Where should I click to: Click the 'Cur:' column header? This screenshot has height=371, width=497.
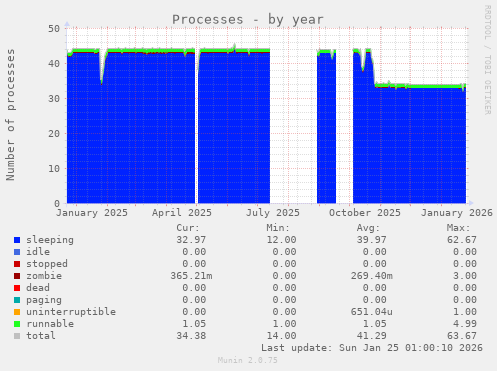click(x=188, y=228)
